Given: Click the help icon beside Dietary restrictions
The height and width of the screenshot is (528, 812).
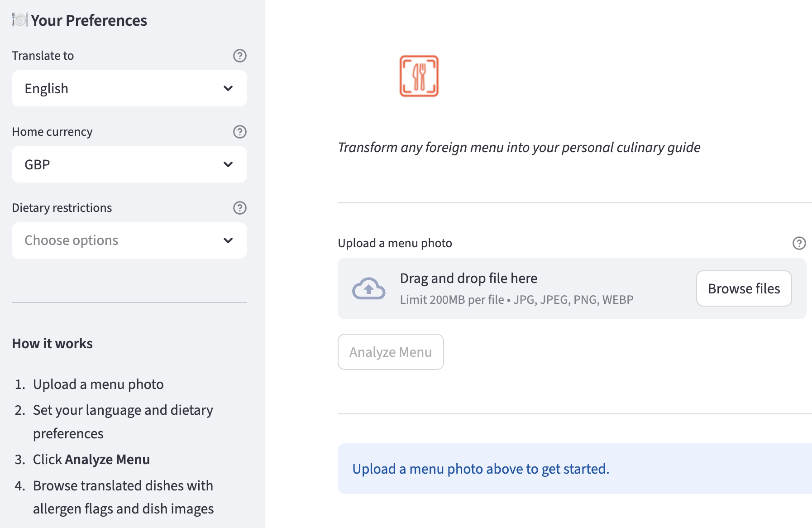Looking at the screenshot, I should tap(239, 208).
